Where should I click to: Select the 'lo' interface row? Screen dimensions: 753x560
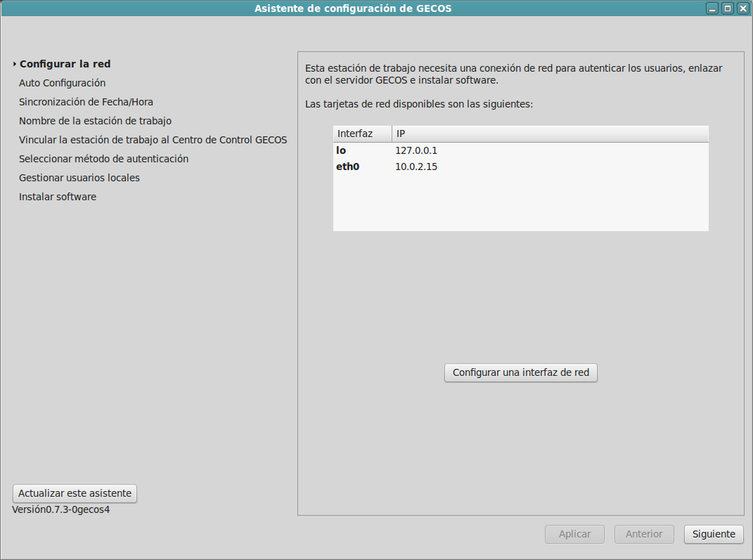pos(520,150)
